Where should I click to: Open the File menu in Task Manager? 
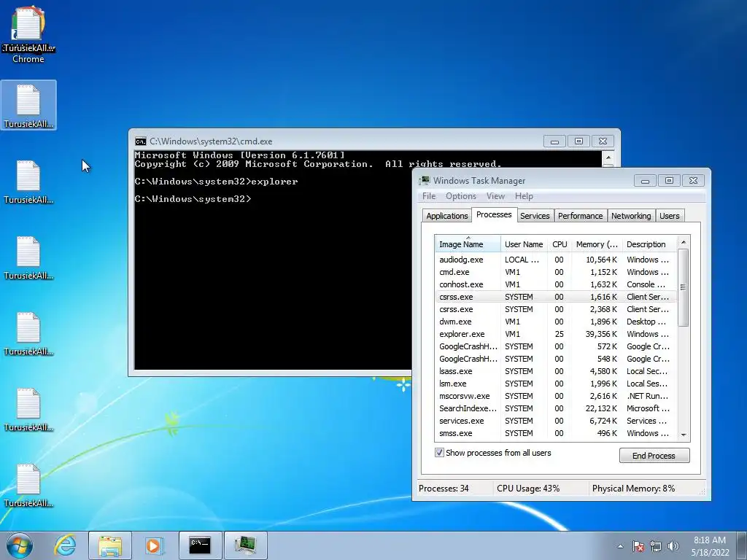[429, 196]
